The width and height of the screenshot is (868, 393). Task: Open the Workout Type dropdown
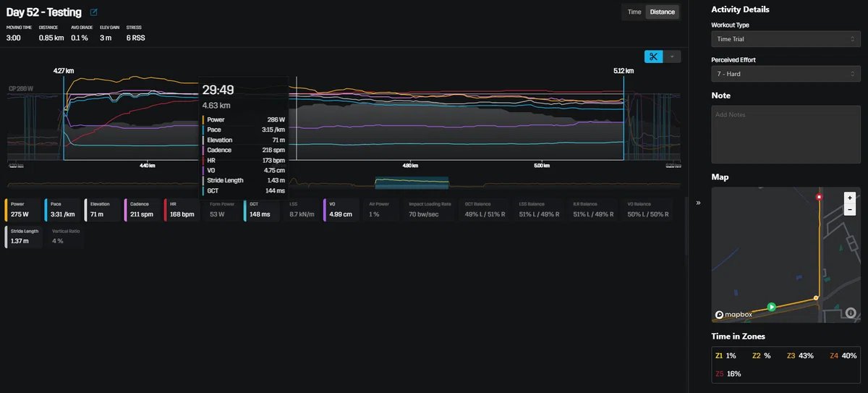click(786, 39)
